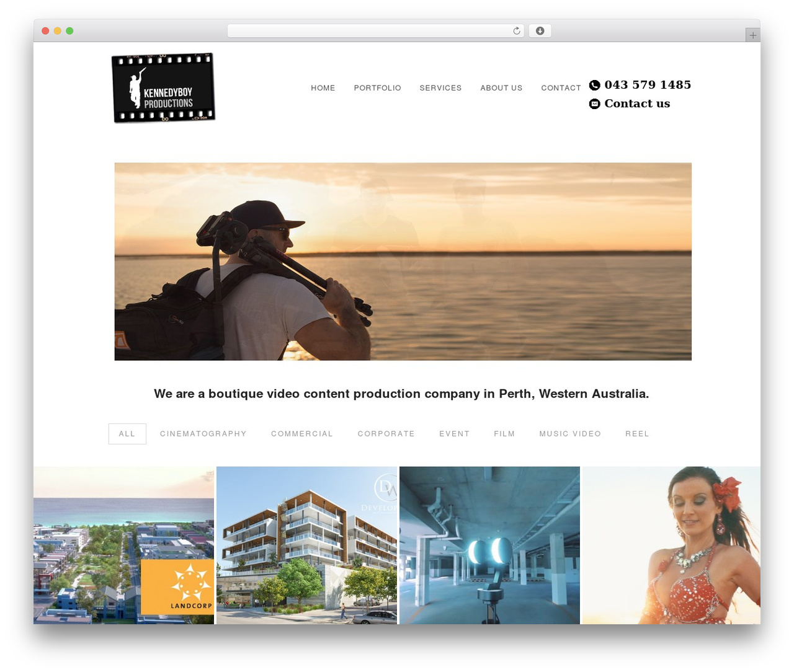794x672 pixels.
Task: Open the Portfolio menu item
Action: point(378,88)
